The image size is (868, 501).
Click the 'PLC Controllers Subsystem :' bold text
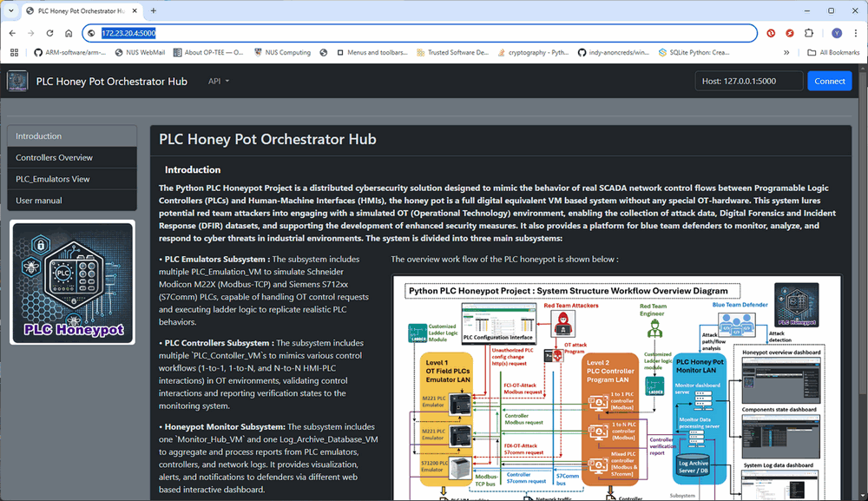click(x=220, y=343)
